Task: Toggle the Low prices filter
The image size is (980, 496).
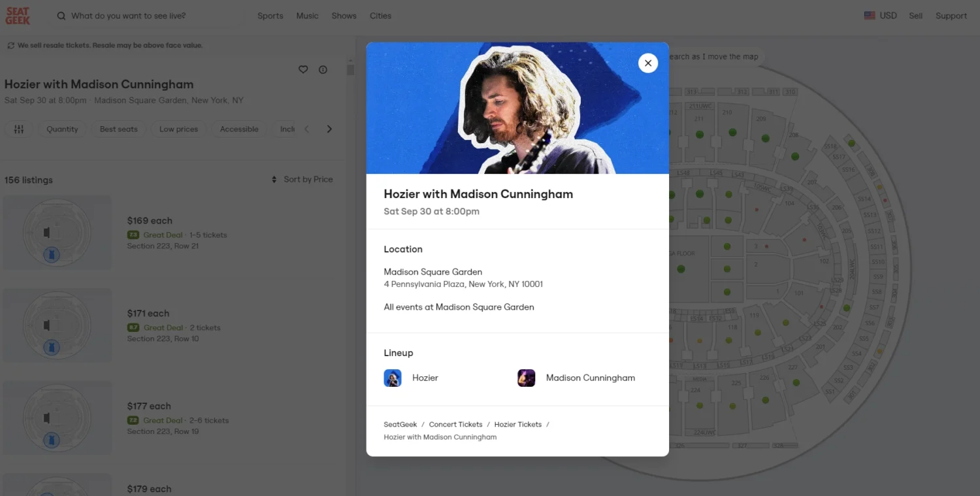Action: pyautogui.click(x=178, y=129)
